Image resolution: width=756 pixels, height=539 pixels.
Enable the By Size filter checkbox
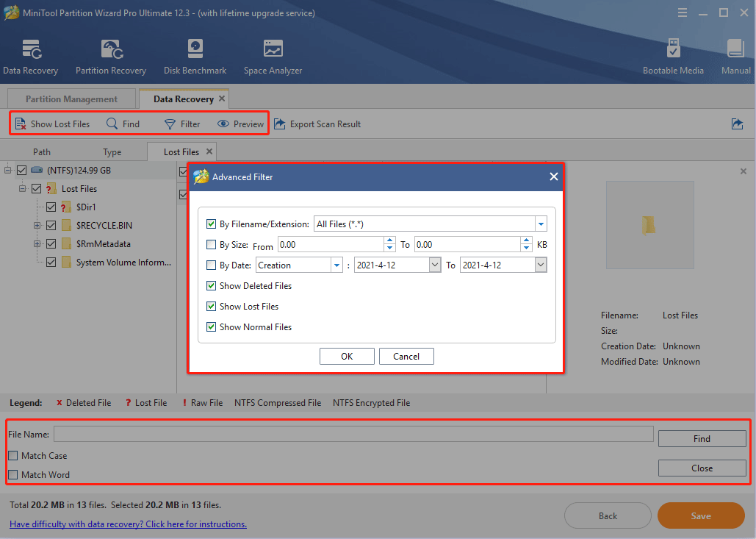pos(211,245)
